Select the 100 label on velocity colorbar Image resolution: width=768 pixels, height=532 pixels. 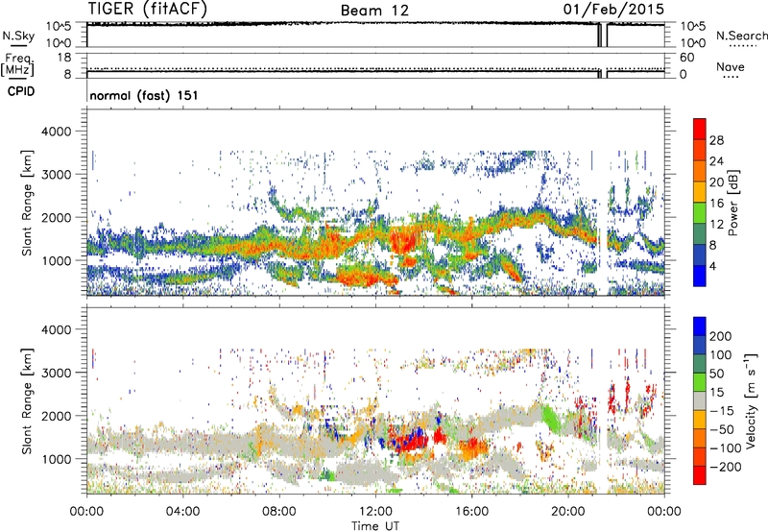tap(721, 355)
